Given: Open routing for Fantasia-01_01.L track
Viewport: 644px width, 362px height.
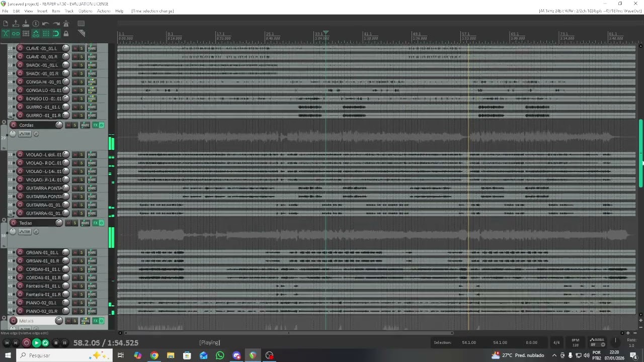Looking at the screenshot, I should click(92, 286).
